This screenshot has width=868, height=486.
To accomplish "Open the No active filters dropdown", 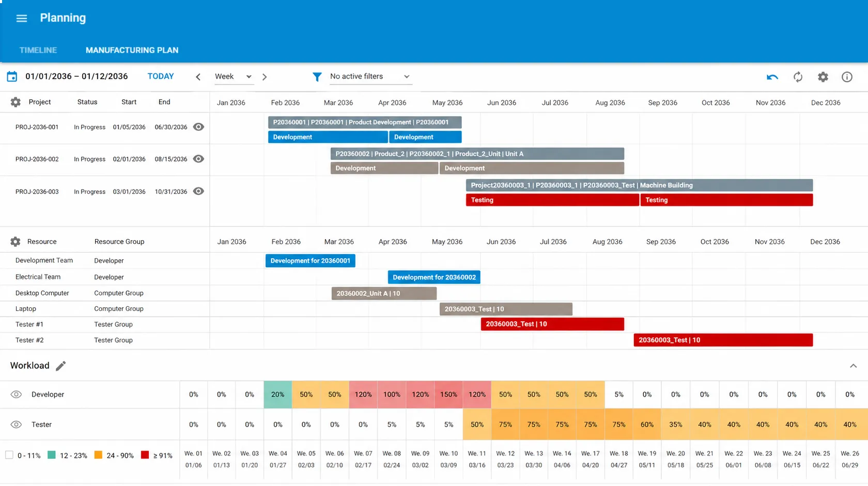I will pyautogui.click(x=370, y=76).
